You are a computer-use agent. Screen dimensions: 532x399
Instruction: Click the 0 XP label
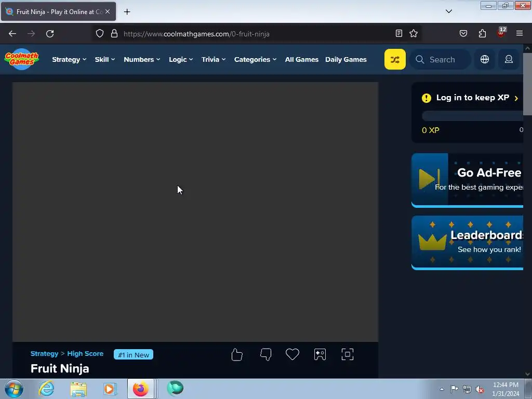431,130
